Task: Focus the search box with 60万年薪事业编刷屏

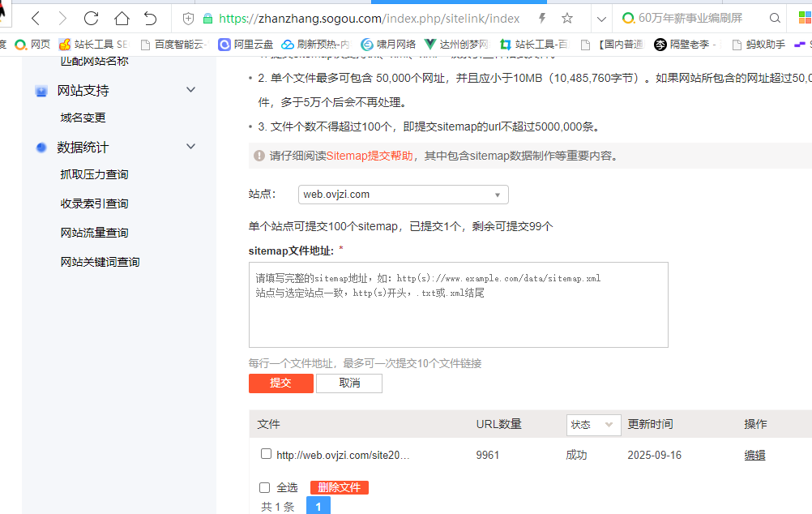Action: click(690, 18)
